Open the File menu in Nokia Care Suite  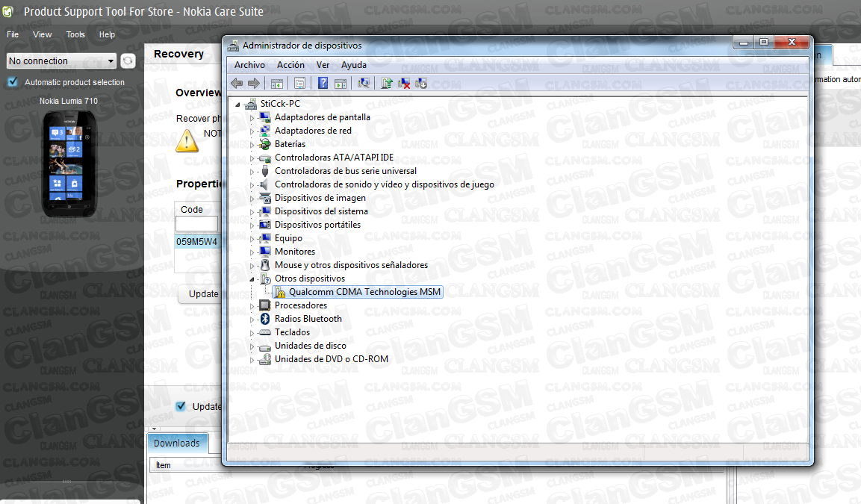[x=13, y=34]
